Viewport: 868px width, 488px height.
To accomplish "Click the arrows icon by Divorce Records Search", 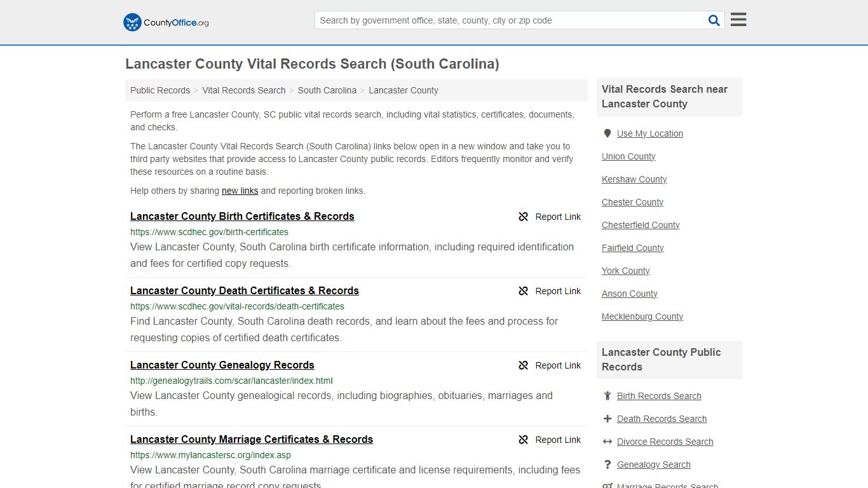I will 607,442.
